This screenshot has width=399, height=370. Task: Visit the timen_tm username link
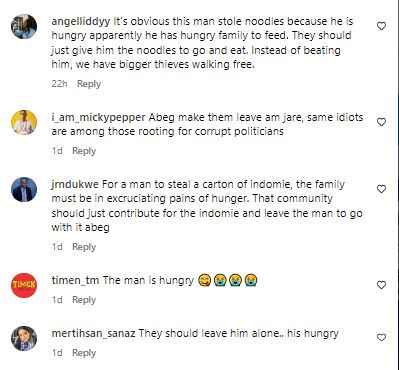tap(75, 281)
